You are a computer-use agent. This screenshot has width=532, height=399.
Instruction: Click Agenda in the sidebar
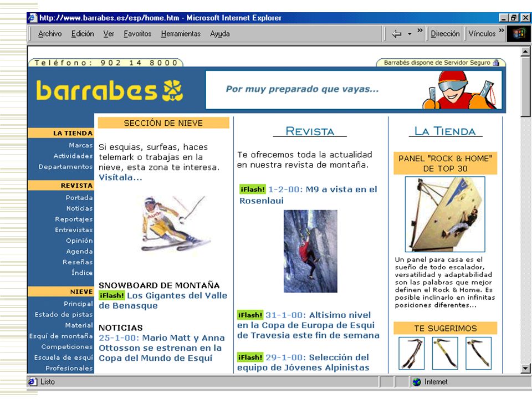point(79,252)
